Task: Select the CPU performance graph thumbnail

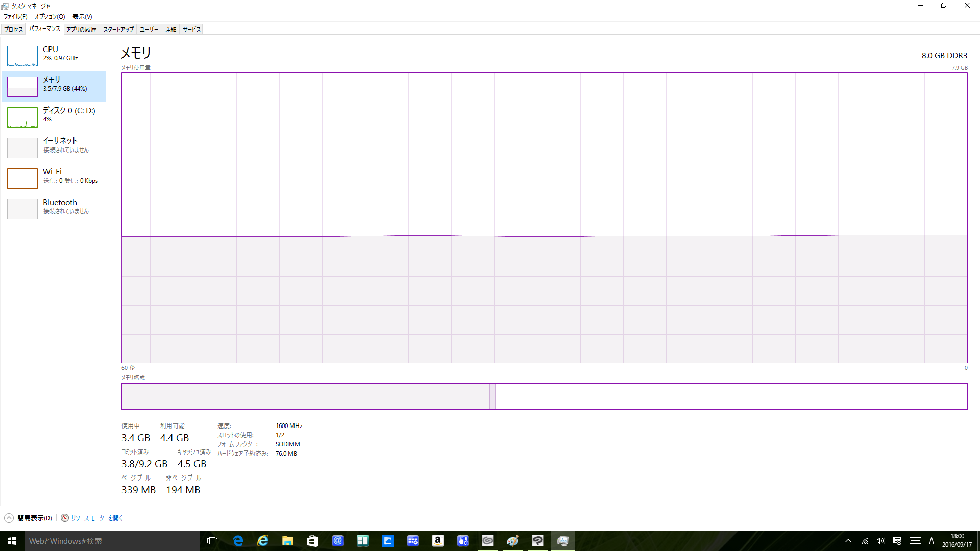Action: coord(22,56)
